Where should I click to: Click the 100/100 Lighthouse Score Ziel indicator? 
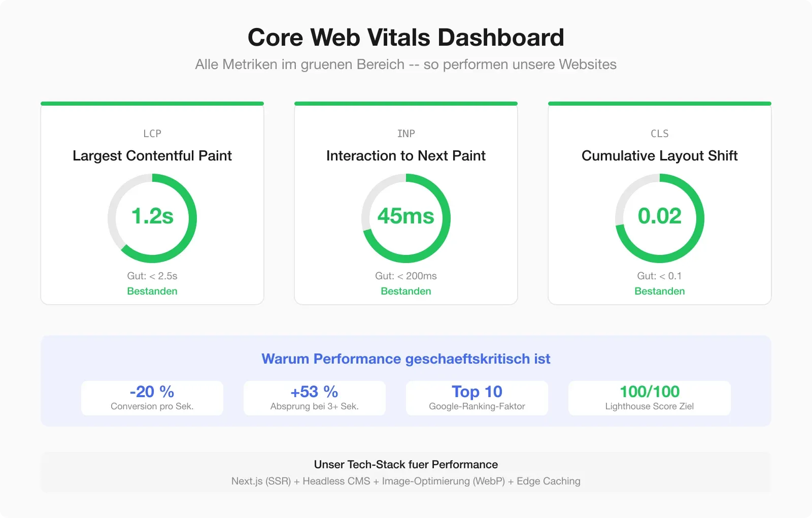649,398
